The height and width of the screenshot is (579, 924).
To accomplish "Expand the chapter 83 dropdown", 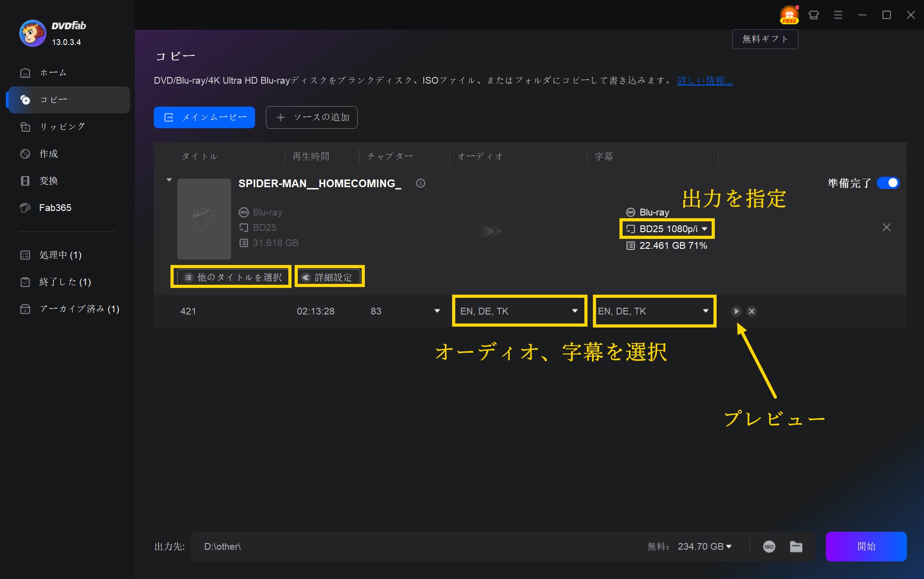I will [437, 311].
